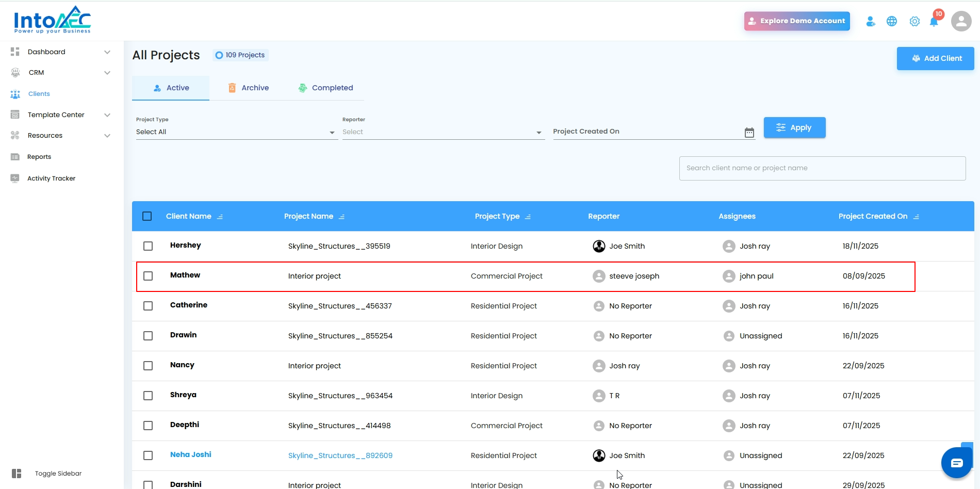
Task: Focus the client or project search field
Action: click(822, 168)
